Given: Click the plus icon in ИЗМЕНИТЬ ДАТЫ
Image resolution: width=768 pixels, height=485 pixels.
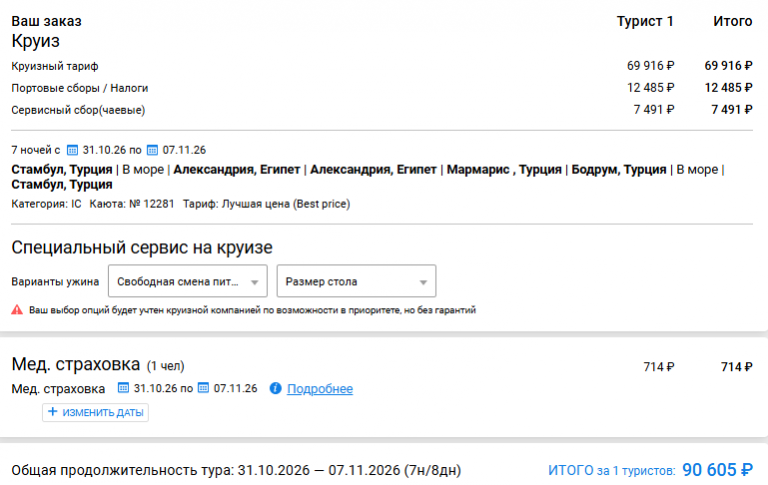Looking at the screenshot, I should point(53,412).
